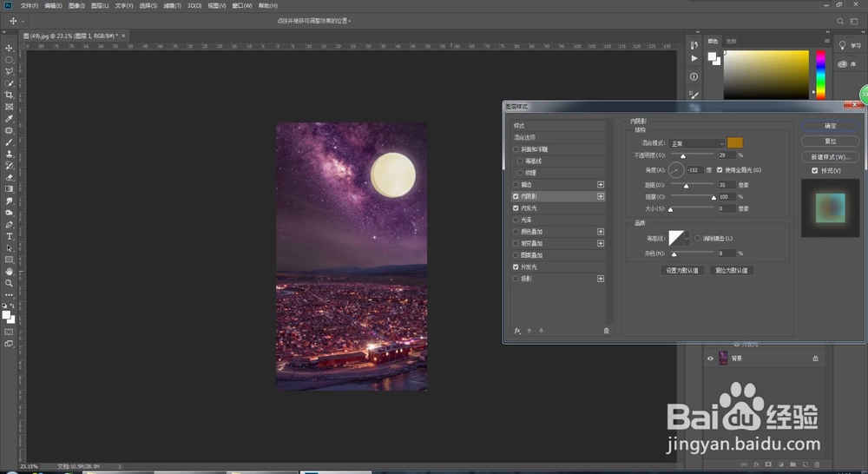
Task: Select the Path Selection tool
Action: (x=9, y=248)
